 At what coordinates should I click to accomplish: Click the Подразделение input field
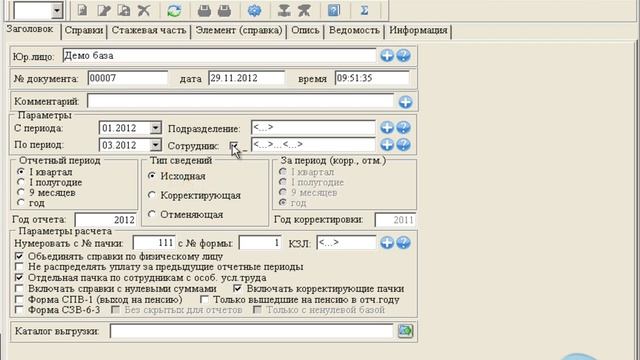313,127
